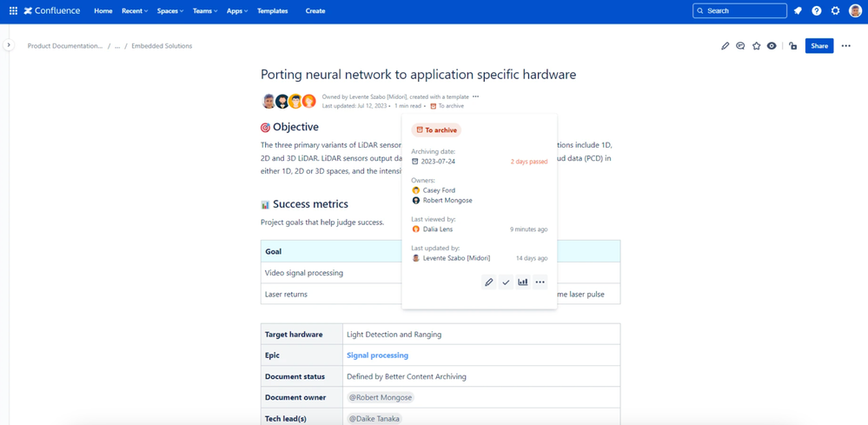Viewport: 868px width, 425px height.
Task: Click the @Robert Mongose mention
Action: pyautogui.click(x=381, y=397)
